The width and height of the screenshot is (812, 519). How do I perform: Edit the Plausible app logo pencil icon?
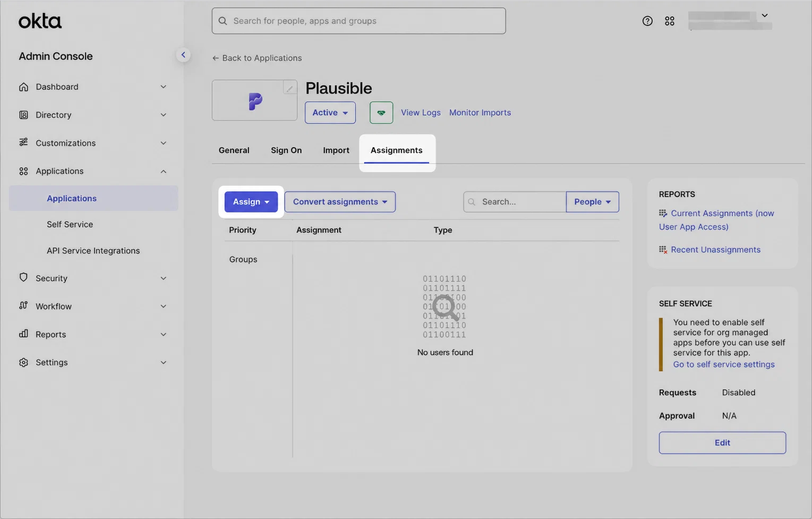(x=289, y=88)
